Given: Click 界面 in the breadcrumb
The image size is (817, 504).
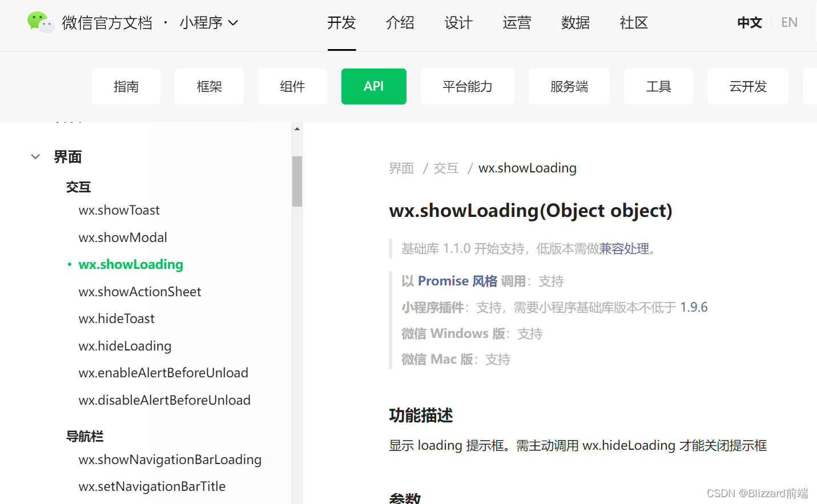Looking at the screenshot, I should pyautogui.click(x=401, y=168).
